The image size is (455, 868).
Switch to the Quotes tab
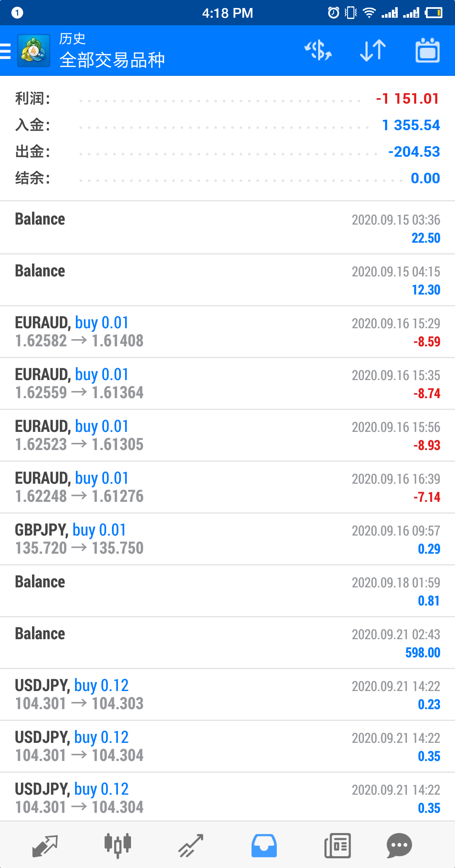pos(45,845)
